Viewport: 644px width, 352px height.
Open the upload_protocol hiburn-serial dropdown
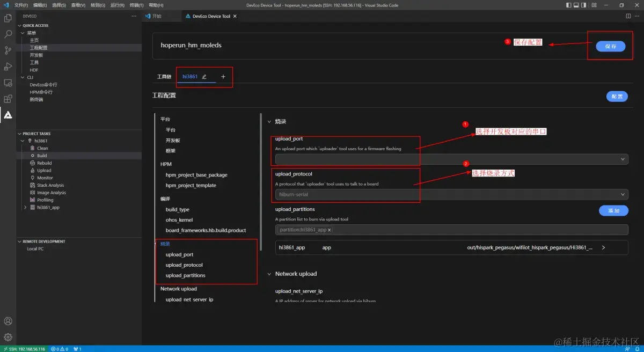[x=451, y=194]
